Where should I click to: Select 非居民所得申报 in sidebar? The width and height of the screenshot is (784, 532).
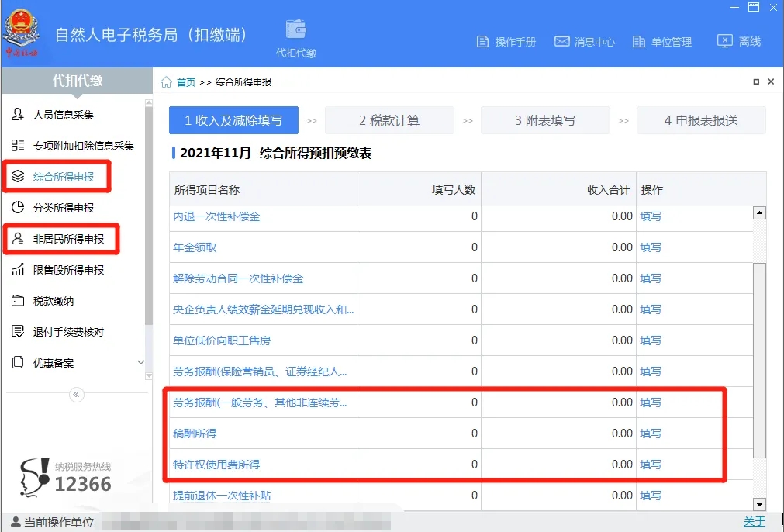(x=68, y=239)
